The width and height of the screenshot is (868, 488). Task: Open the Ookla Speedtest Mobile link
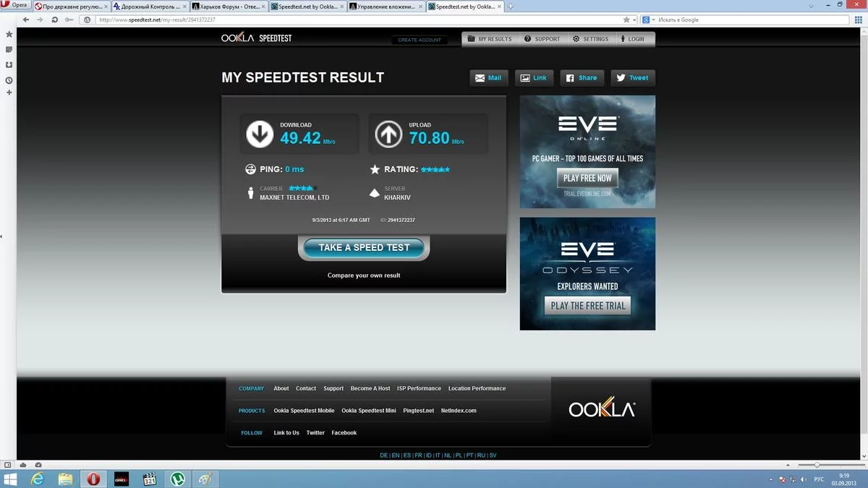(x=304, y=411)
